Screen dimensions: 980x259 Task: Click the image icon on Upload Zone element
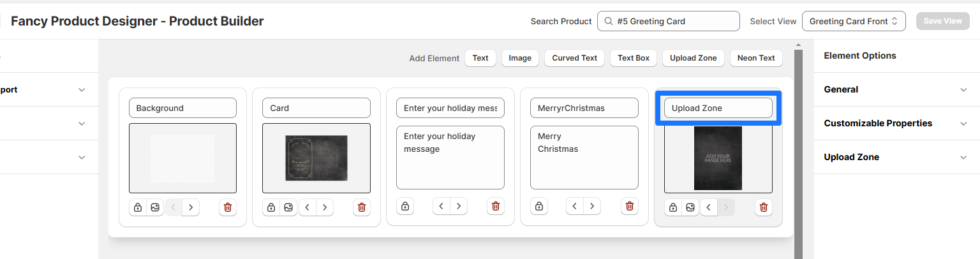(x=690, y=207)
